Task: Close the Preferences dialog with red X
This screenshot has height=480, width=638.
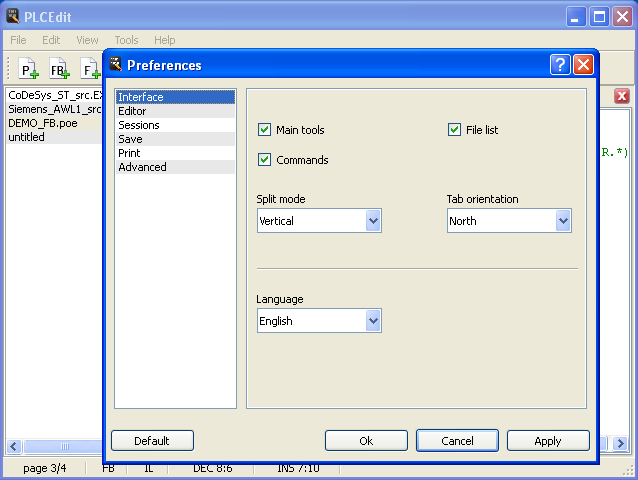Action: pos(583,65)
